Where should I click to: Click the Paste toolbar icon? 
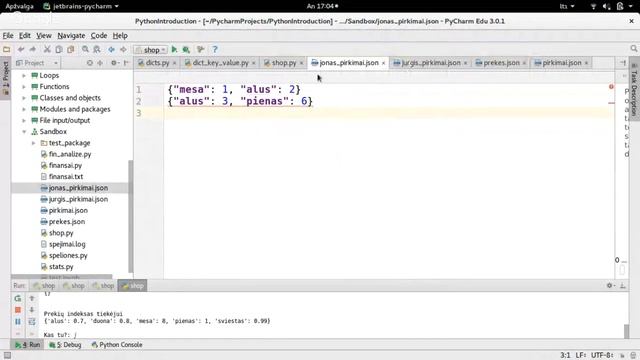tap(71, 49)
